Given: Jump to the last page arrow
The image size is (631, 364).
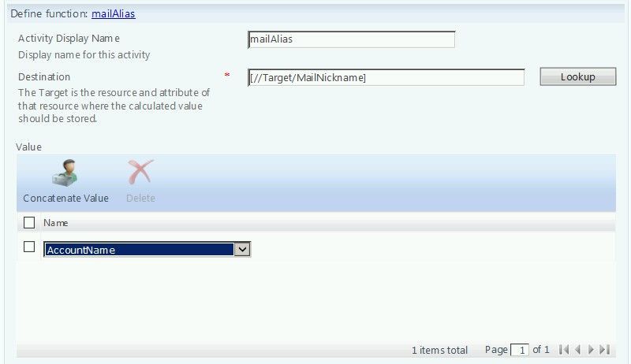Looking at the screenshot, I should pyautogui.click(x=605, y=350).
